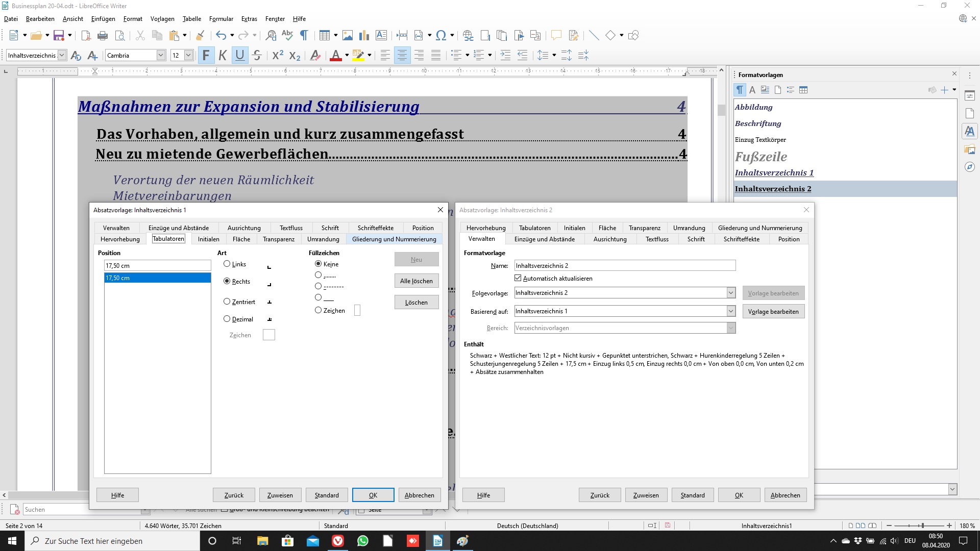Show Character Styles icon in Formatvorlagen
The height and width of the screenshot is (551, 980).
coord(752,90)
